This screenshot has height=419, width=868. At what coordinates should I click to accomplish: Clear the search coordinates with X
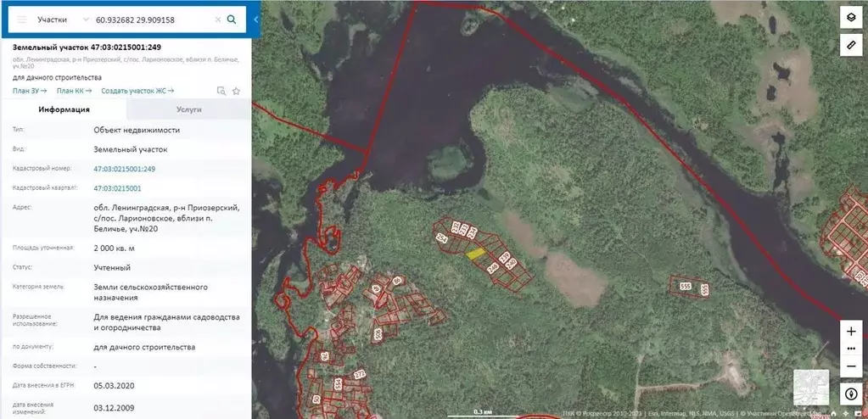(x=217, y=19)
